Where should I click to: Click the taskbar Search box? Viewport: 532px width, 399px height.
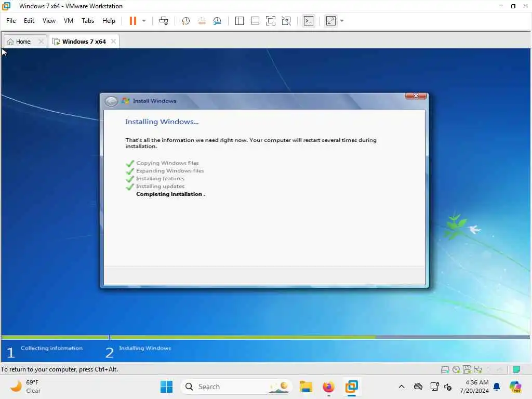point(236,387)
